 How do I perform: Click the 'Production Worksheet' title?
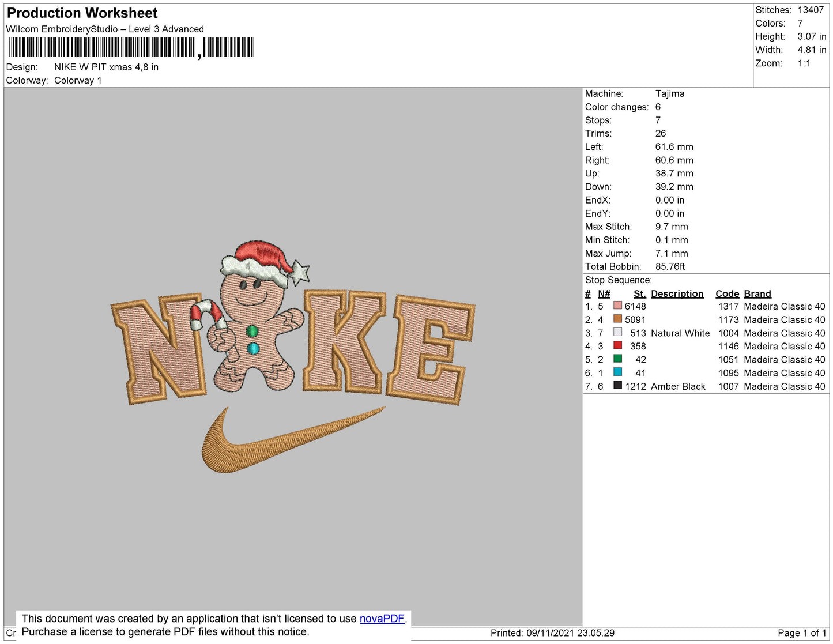(82, 13)
